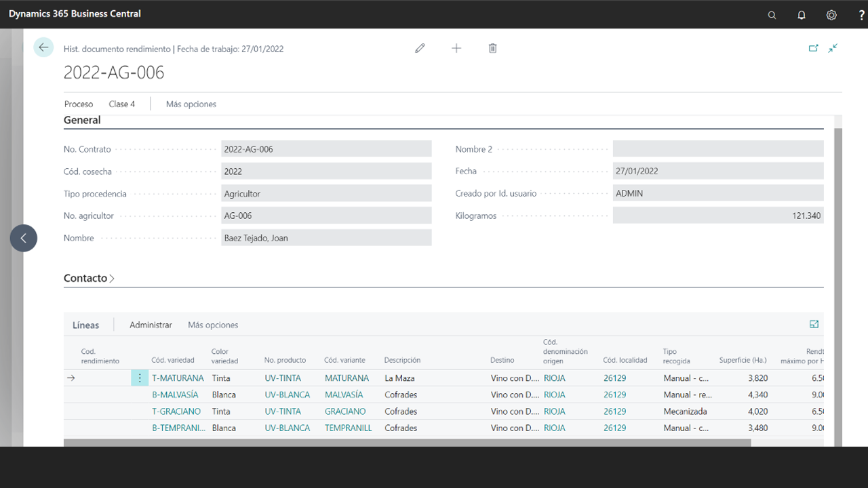
Task: Click the Tipo procedencia field
Action: pyautogui.click(x=326, y=193)
